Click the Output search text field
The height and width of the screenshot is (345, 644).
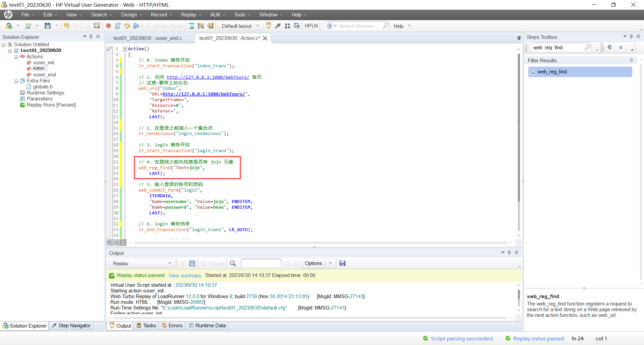pyautogui.click(x=261, y=263)
